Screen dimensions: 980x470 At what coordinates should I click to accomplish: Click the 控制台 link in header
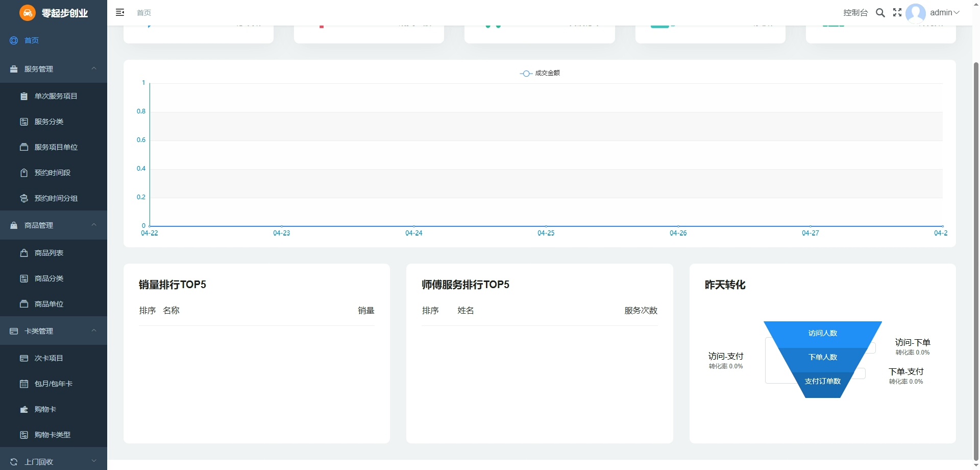pyautogui.click(x=855, y=13)
